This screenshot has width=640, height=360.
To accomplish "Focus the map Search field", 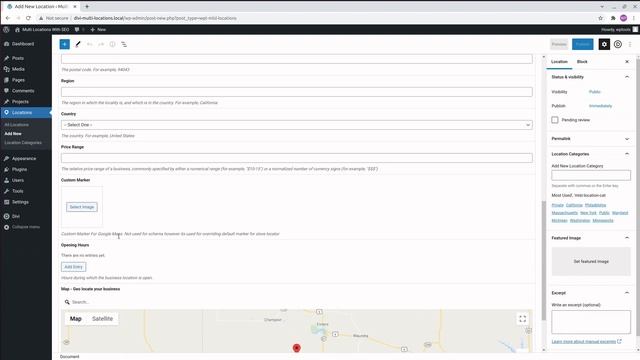I will [x=297, y=302].
